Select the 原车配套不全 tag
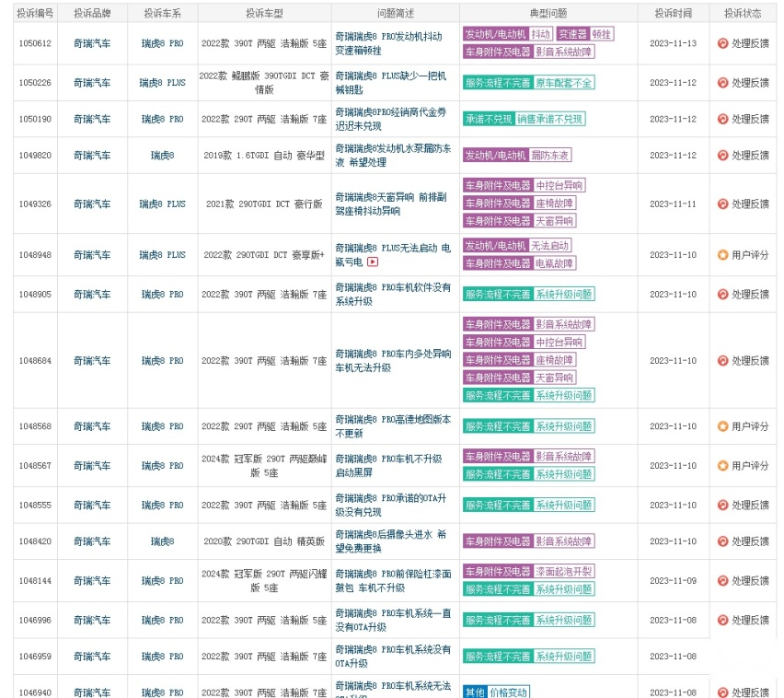 [x=563, y=83]
